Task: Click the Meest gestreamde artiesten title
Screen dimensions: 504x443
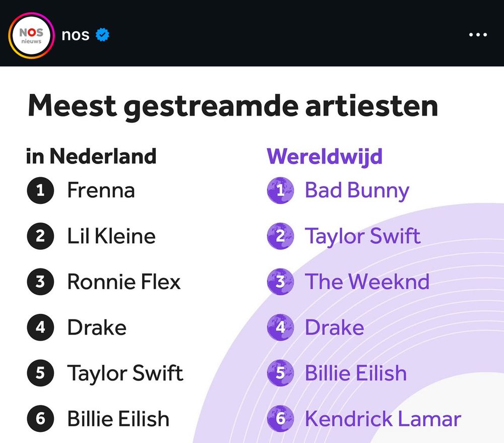Action: (233, 107)
